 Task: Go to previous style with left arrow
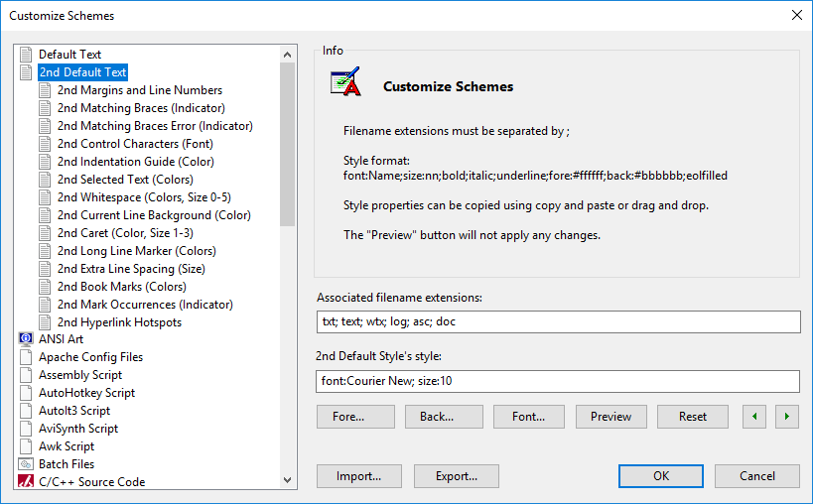coord(754,417)
